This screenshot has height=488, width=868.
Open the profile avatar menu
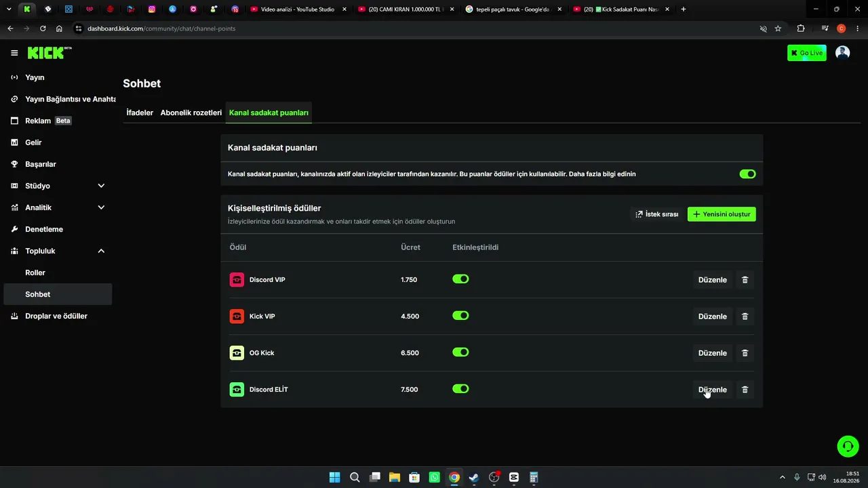pyautogui.click(x=842, y=53)
